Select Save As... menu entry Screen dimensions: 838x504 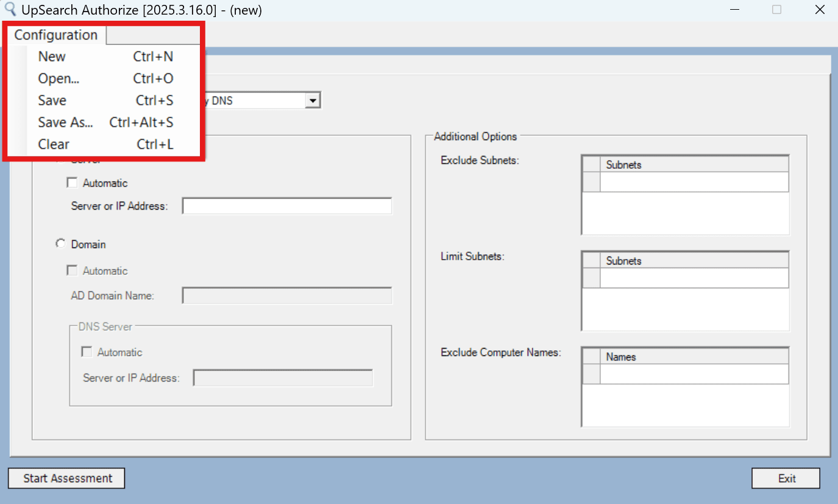tap(65, 122)
